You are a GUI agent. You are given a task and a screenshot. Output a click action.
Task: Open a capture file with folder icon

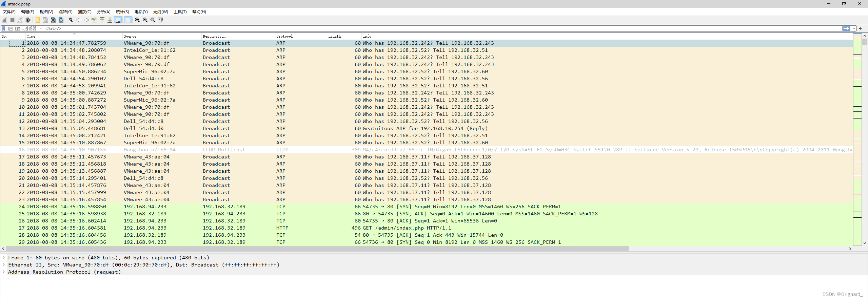(38, 20)
